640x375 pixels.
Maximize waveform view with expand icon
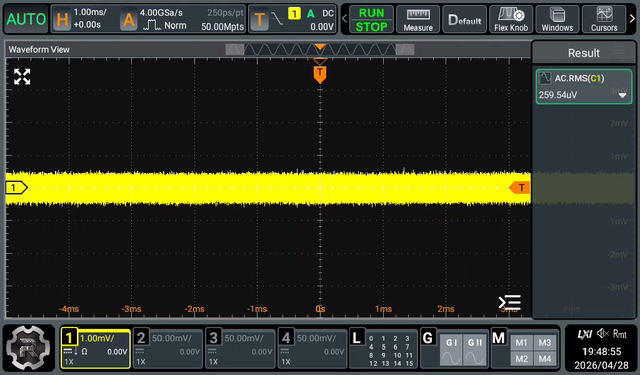[22, 77]
